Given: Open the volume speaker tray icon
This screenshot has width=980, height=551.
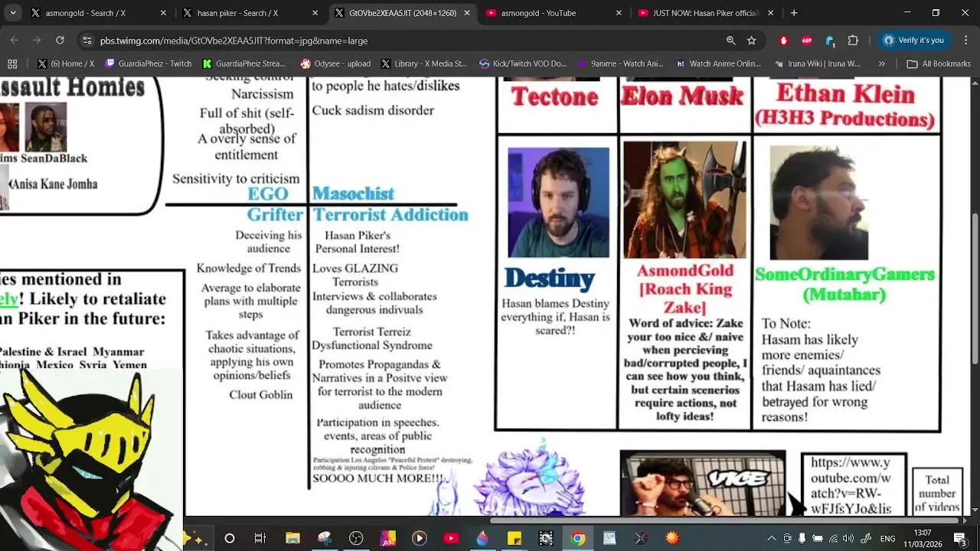Looking at the screenshot, I should (x=848, y=538).
